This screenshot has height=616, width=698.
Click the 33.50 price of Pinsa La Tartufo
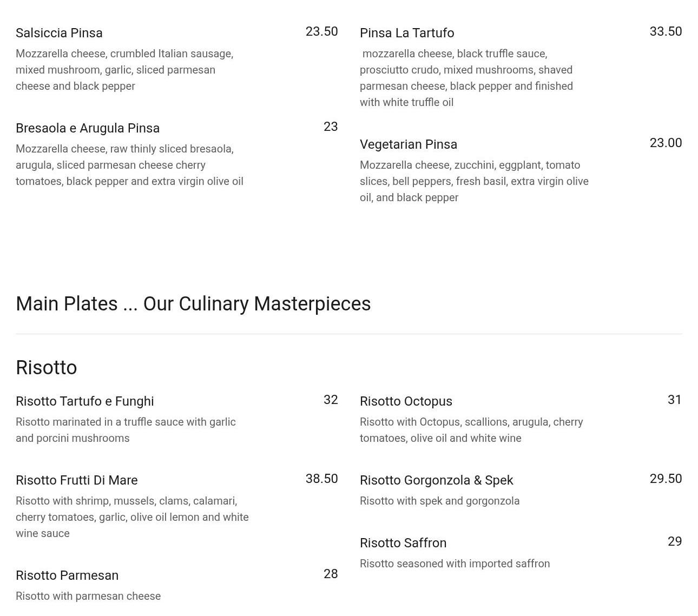(x=666, y=31)
